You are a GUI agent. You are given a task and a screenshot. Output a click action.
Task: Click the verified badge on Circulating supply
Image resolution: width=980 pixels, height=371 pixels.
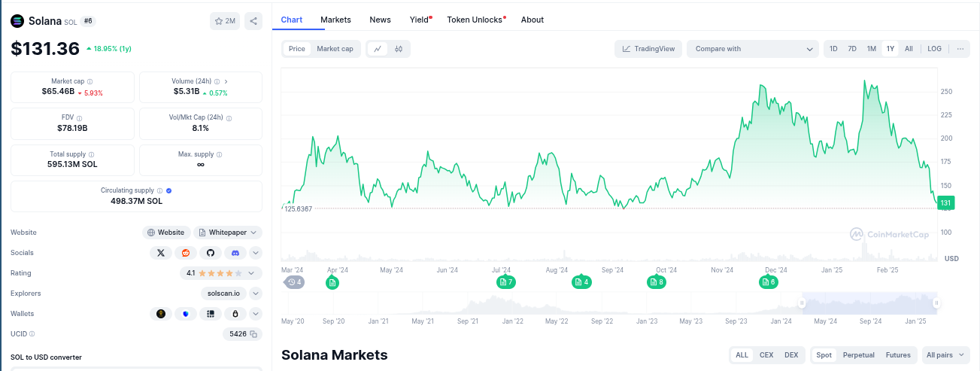(x=168, y=191)
